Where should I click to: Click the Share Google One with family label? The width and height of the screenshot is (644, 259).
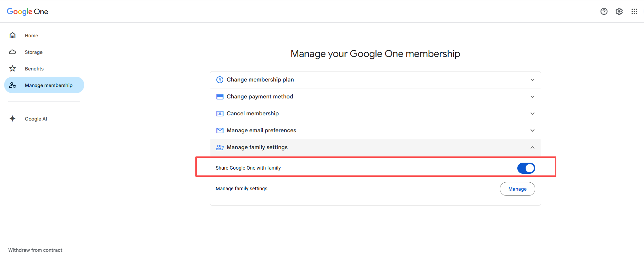click(248, 168)
